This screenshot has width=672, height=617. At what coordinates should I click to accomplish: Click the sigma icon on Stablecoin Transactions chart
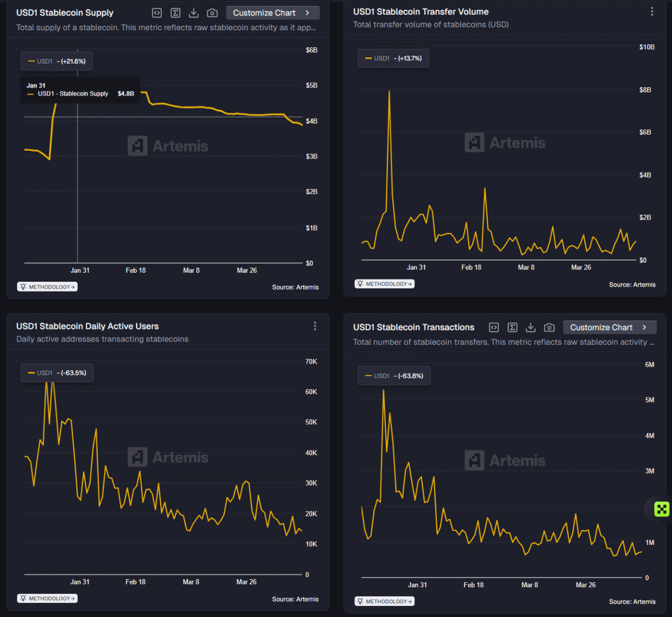[512, 327]
